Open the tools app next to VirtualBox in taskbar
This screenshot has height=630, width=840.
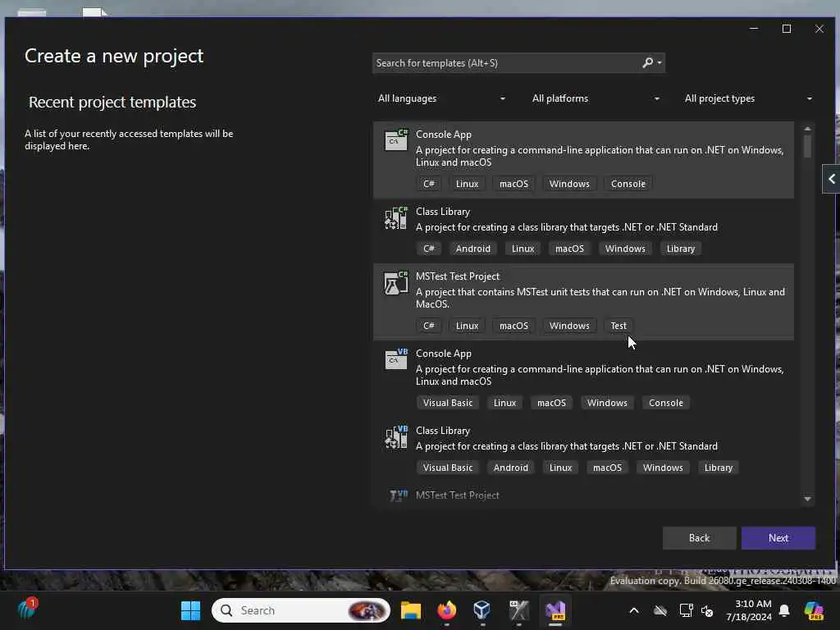coord(518,610)
